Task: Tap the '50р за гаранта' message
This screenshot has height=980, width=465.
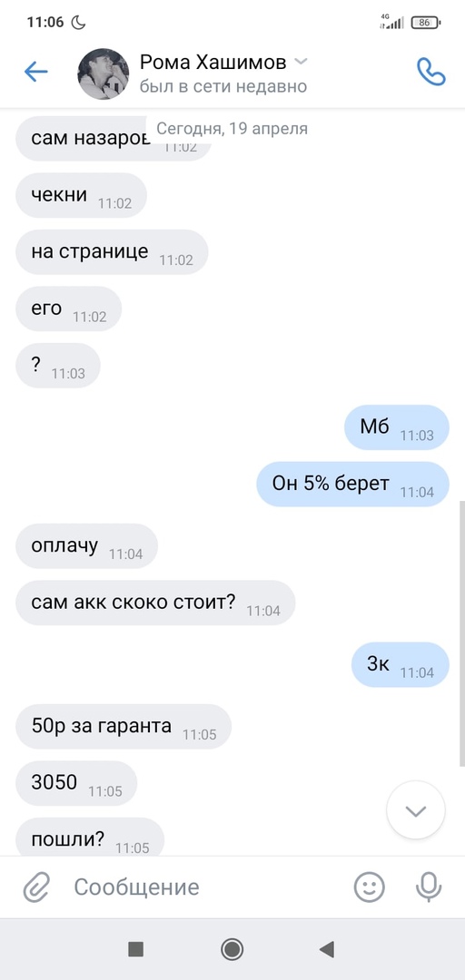Action: 124,726
